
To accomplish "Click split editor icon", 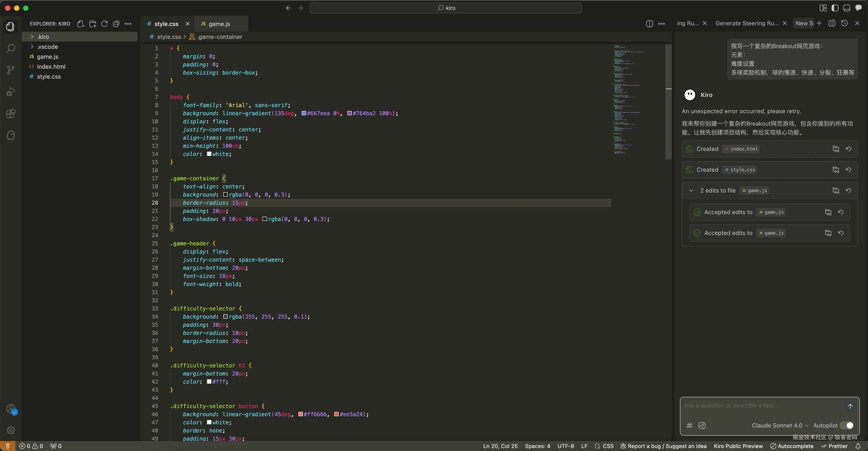I will (x=649, y=23).
